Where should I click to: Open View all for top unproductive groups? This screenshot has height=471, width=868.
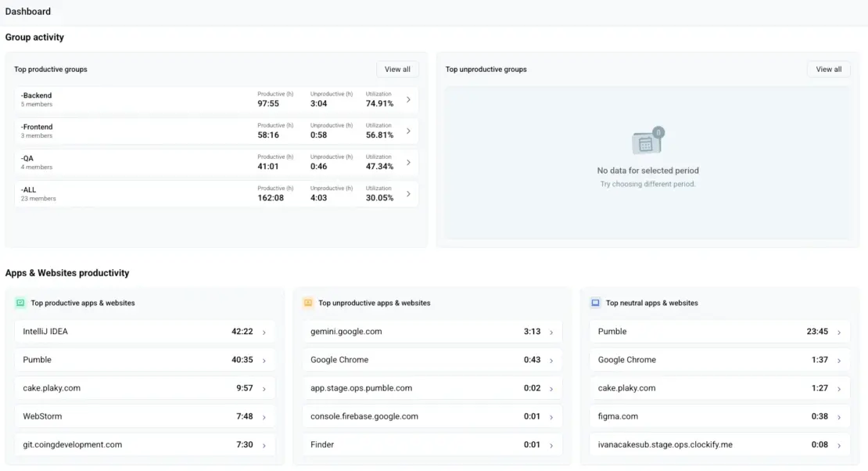pyautogui.click(x=828, y=70)
